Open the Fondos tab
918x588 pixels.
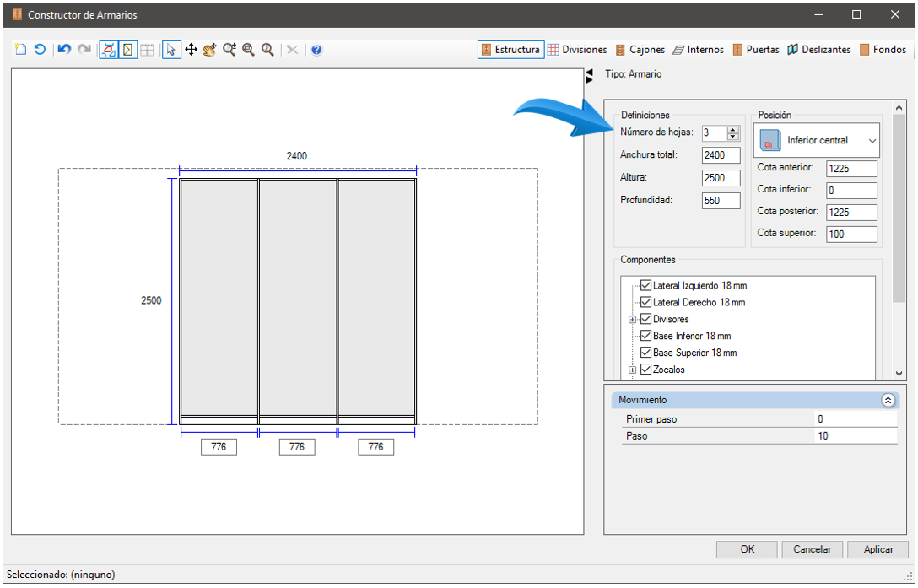click(x=883, y=50)
